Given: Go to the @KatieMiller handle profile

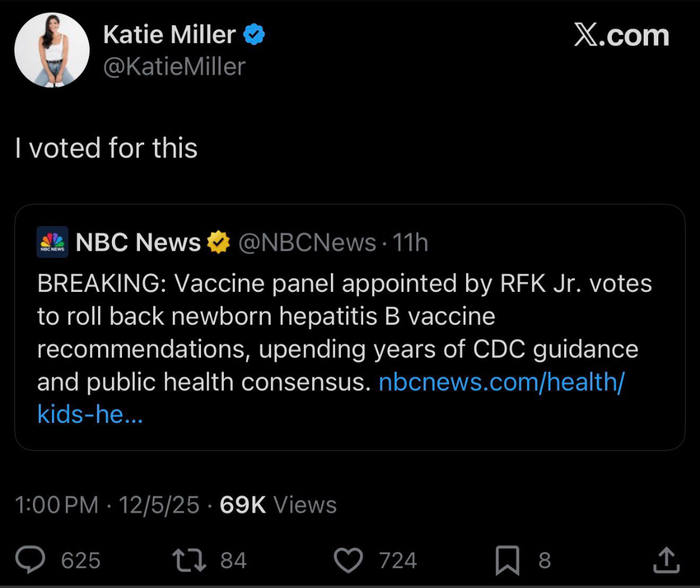Looking at the screenshot, I should (174, 66).
